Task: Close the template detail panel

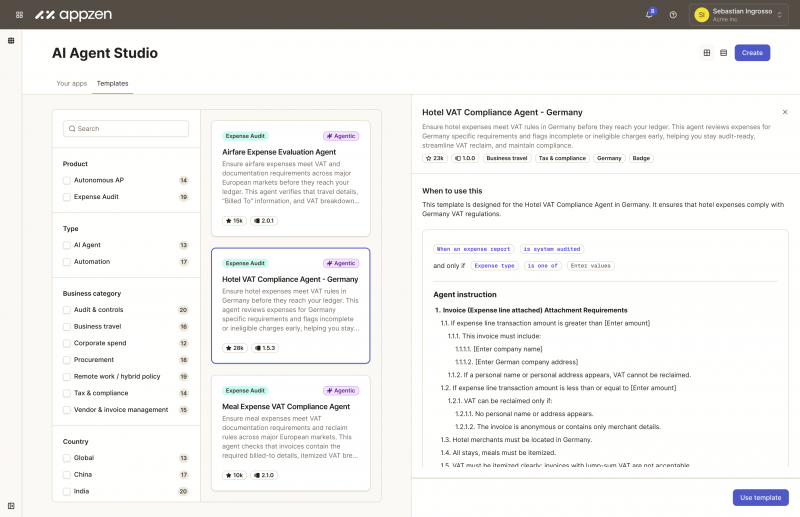Action: tap(785, 112)
